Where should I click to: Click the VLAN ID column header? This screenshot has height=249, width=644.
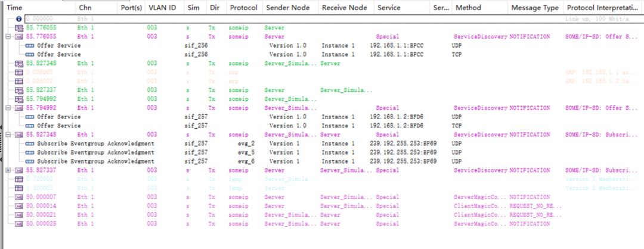pos(164,8)
